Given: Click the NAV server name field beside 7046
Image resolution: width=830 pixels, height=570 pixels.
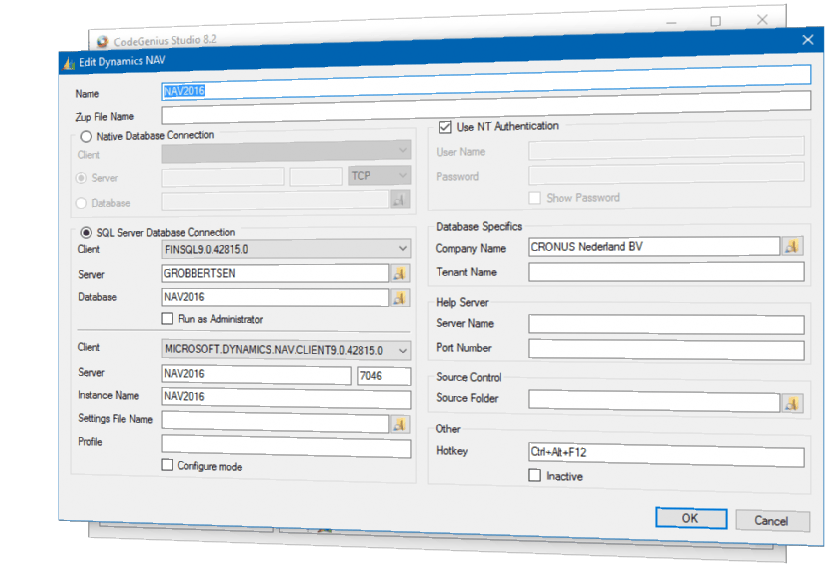Looking at the screenshot, I should click(256, 374).
